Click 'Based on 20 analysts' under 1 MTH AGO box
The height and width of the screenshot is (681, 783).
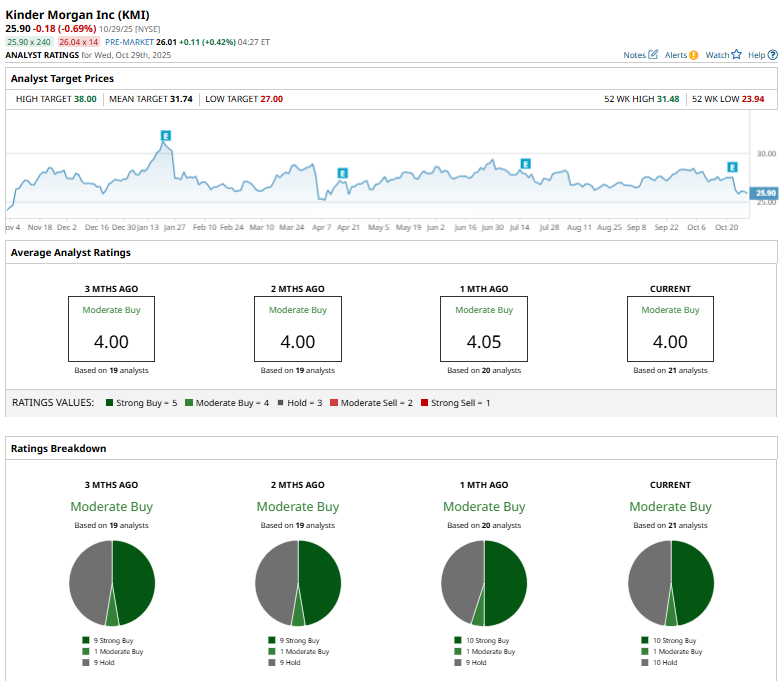click(x=484, y=370)
